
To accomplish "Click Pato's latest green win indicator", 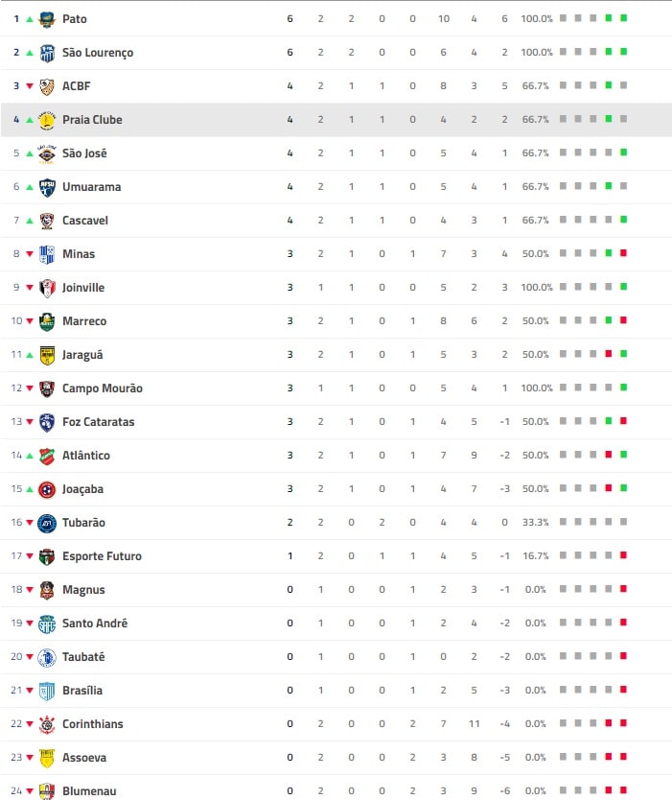I will (623, 18).
